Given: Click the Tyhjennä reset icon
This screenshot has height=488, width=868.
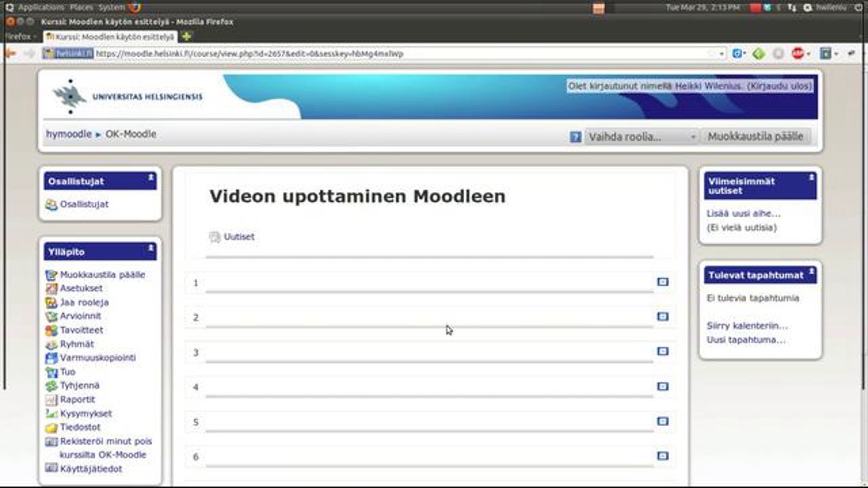Looking at the screenshot, I should coord(51,386).
